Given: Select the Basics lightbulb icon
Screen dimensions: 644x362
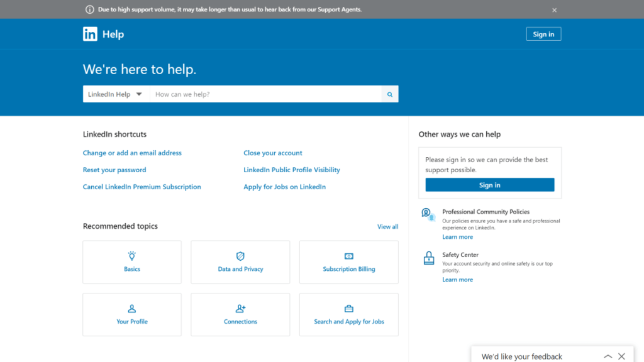Looking at the screenshot, I should tap(131, 256).
